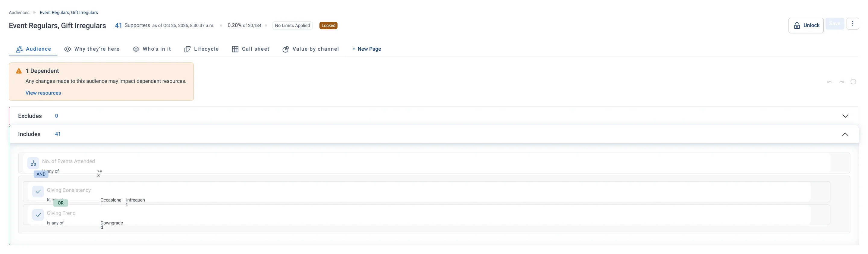Open the three-dot more options menu
Image resolution: width=868 pixels, height=254 pixels.
[853, 24]
